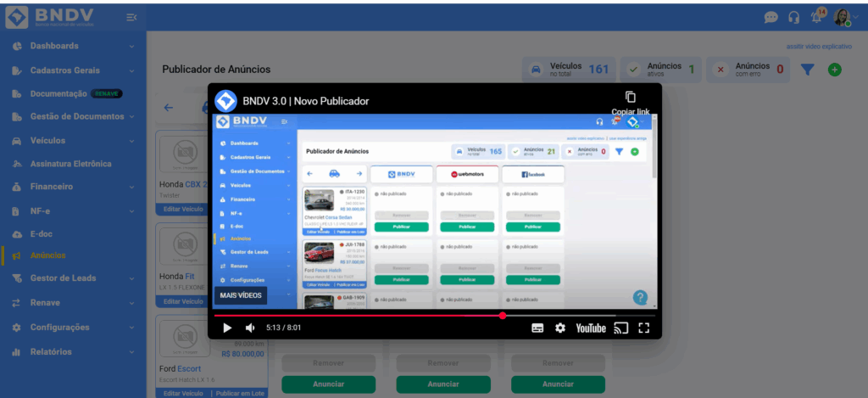868x398 pixels.
Task: Expand Veículos chevron
Action: coord(131,142)
